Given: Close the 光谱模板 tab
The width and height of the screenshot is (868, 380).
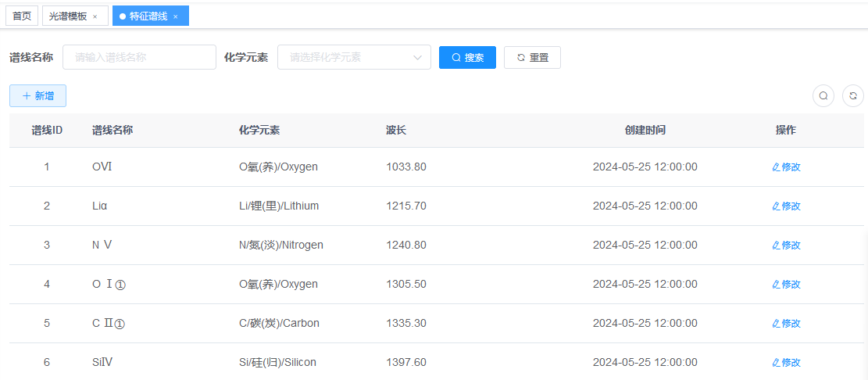Looking at the screenshot, I should tap(95, 16).
